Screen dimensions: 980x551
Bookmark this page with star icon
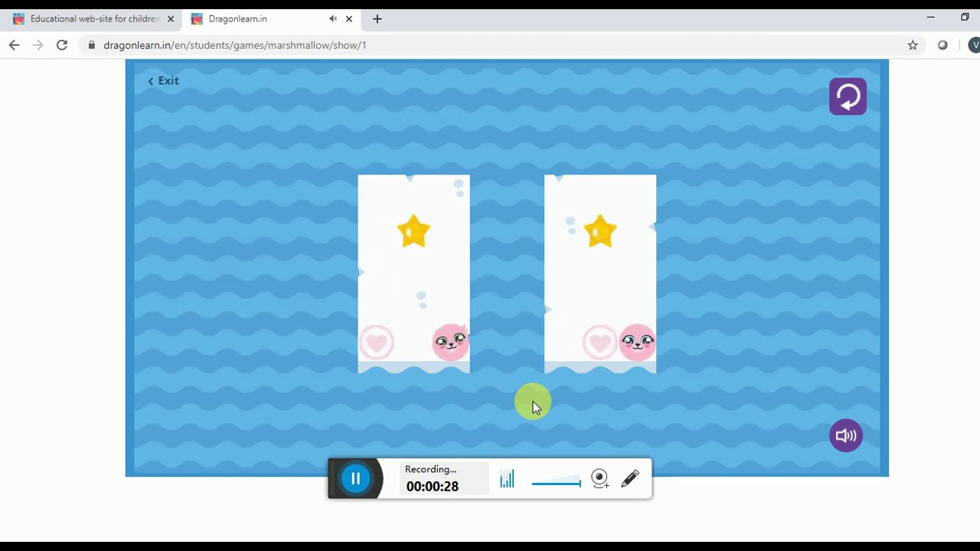click(x=913, y=45)
